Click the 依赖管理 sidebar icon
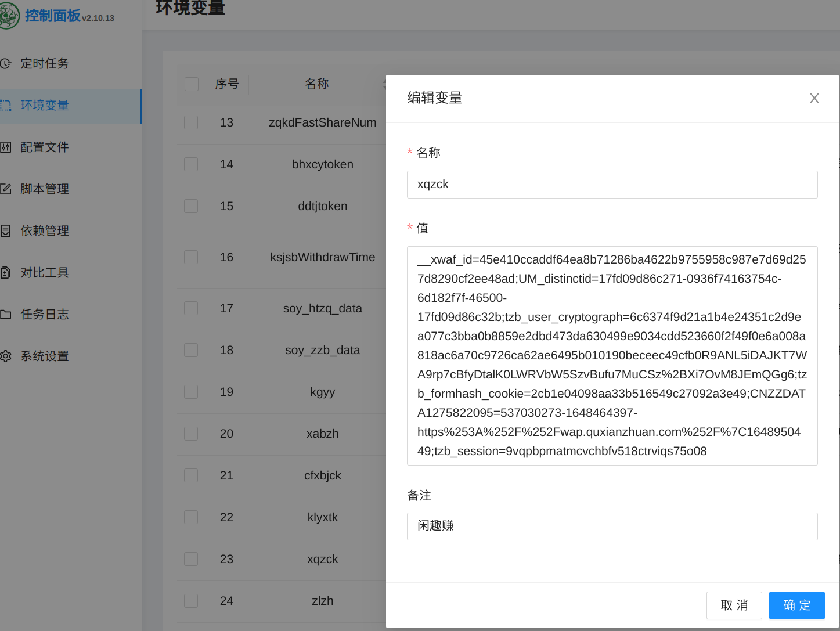This screenshot has width=840, height=631. click(7, 230)
